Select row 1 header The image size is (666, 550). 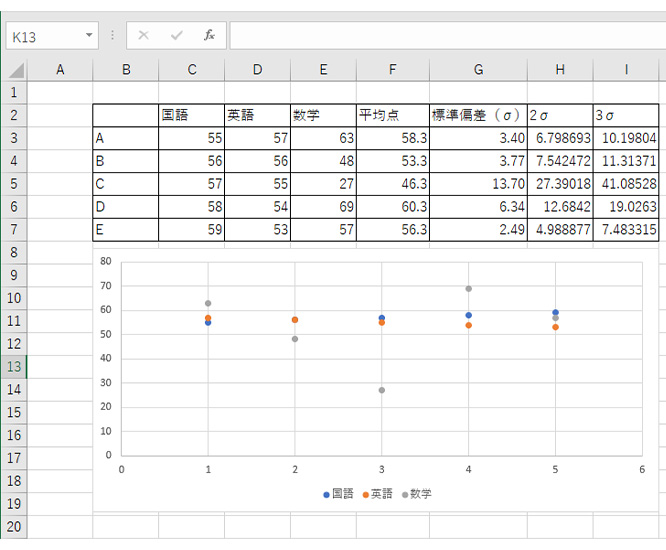tap(13, 92)
